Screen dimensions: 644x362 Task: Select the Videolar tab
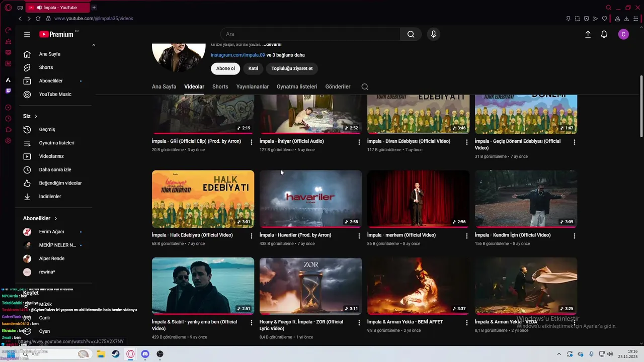[194, 86]
